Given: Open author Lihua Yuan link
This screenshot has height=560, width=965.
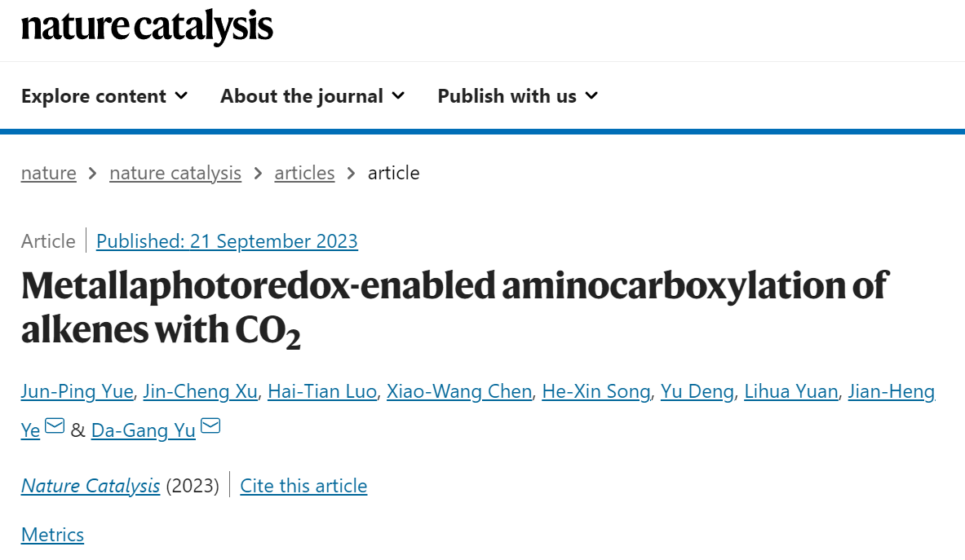Looking at the screenshot, I should [790, 391].
